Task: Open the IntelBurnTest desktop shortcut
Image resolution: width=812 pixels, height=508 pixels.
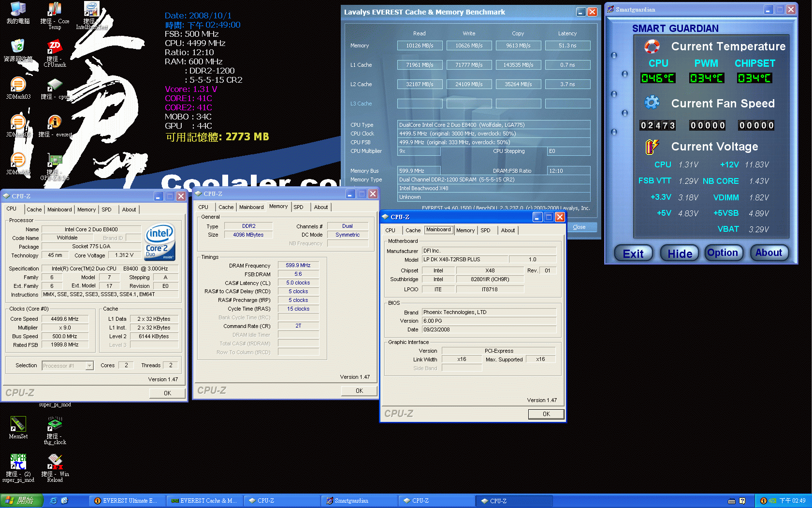Action: [x=91, y=15]
